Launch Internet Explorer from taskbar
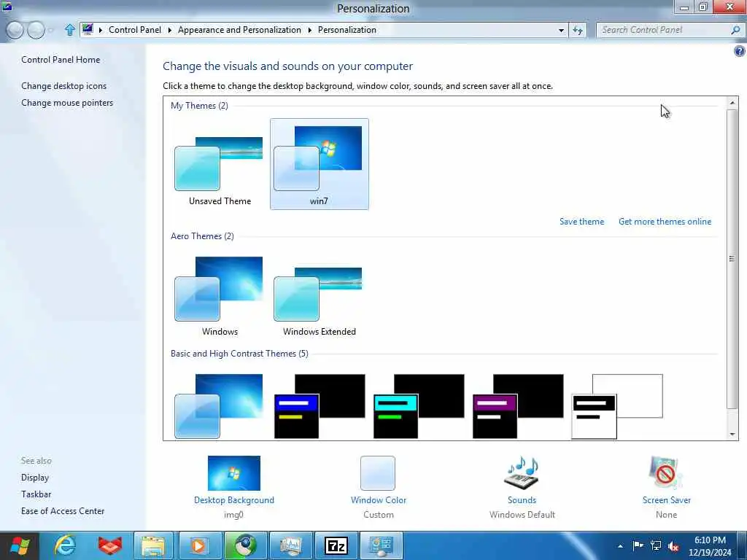This screenshot has height=560, width=747. click(x=64, y=545)
